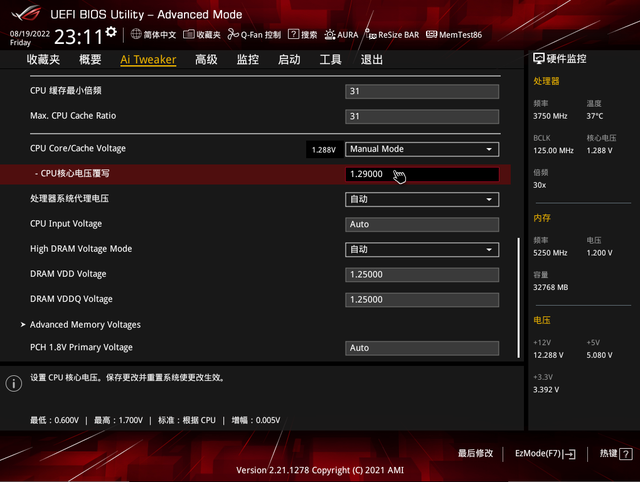
Task: Open 处理器系统代理电压 dropdown
Action: pos(422,199)
